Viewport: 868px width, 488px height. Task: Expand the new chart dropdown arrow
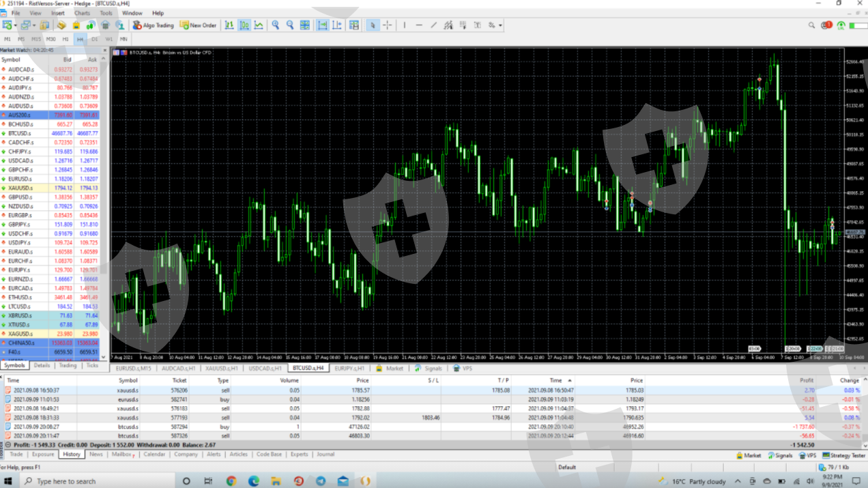tap(16, 25)
